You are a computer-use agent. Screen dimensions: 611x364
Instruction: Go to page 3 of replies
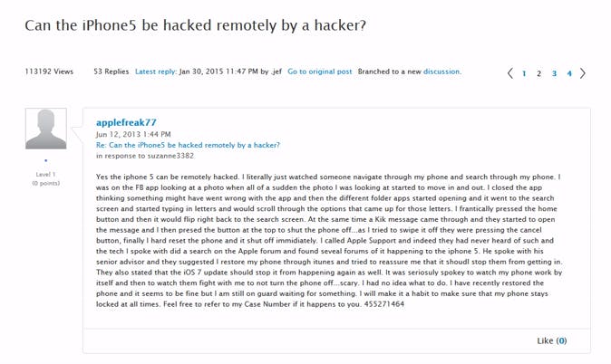pos(554,73)
